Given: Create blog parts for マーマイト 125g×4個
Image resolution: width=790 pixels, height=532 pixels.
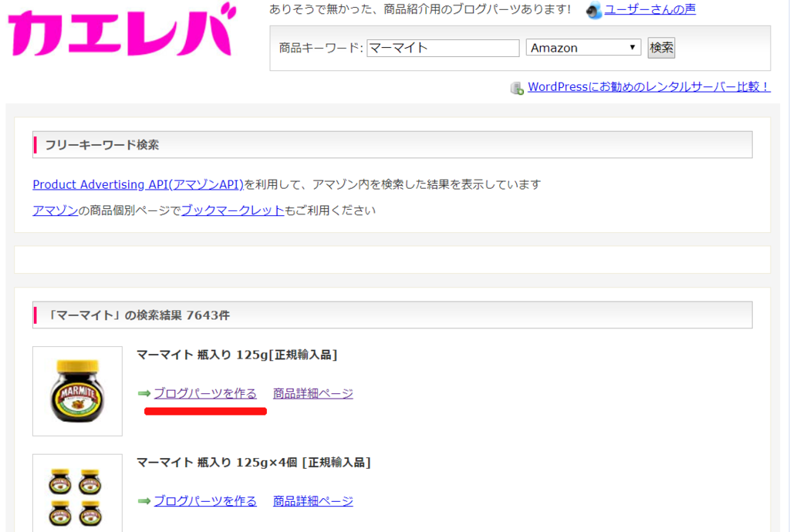Looking at the screenshot, I should (205, 501).
